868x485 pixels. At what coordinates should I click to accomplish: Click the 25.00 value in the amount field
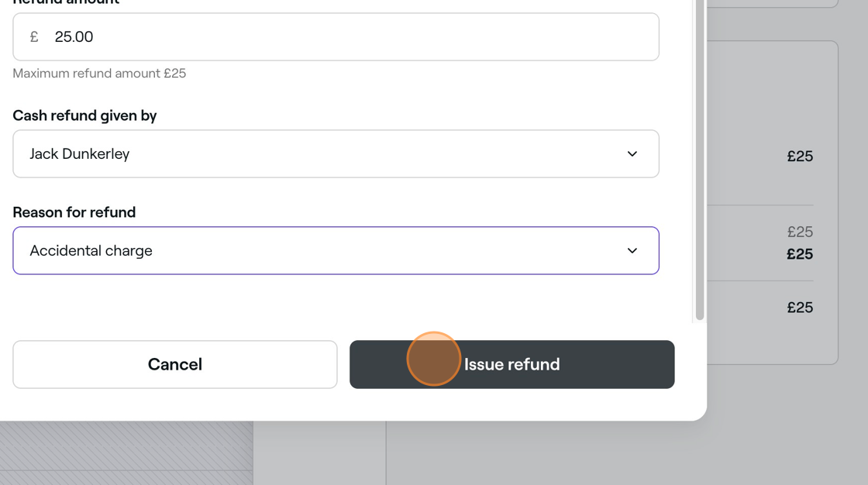(x=74, y=37)
